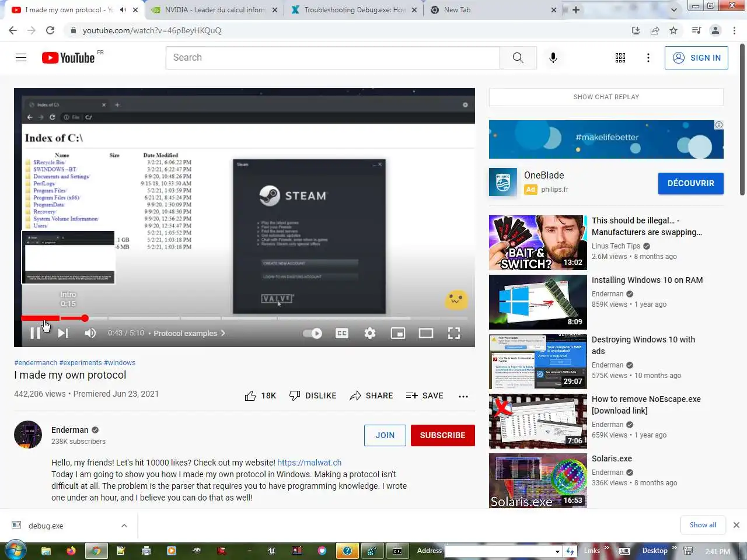Screen dimensions: 747x560
Task: Toggle closed captions (CC) on the video
Action: point(342,333)
